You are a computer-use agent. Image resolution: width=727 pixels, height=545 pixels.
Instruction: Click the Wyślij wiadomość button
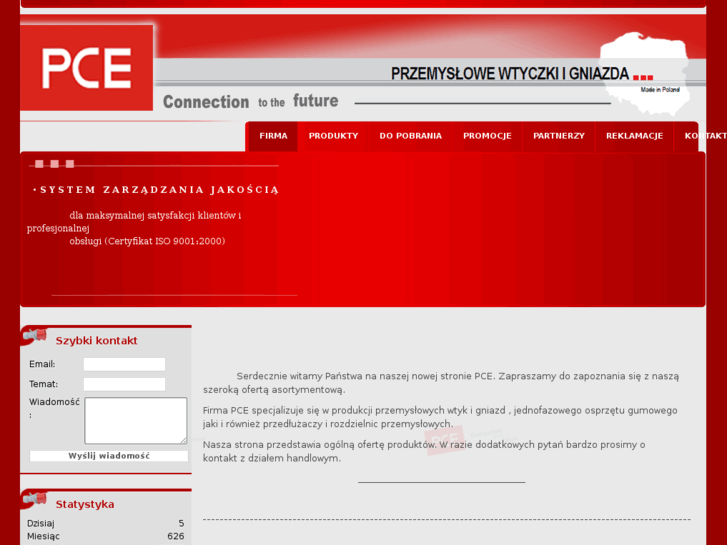tap(109, 456)
